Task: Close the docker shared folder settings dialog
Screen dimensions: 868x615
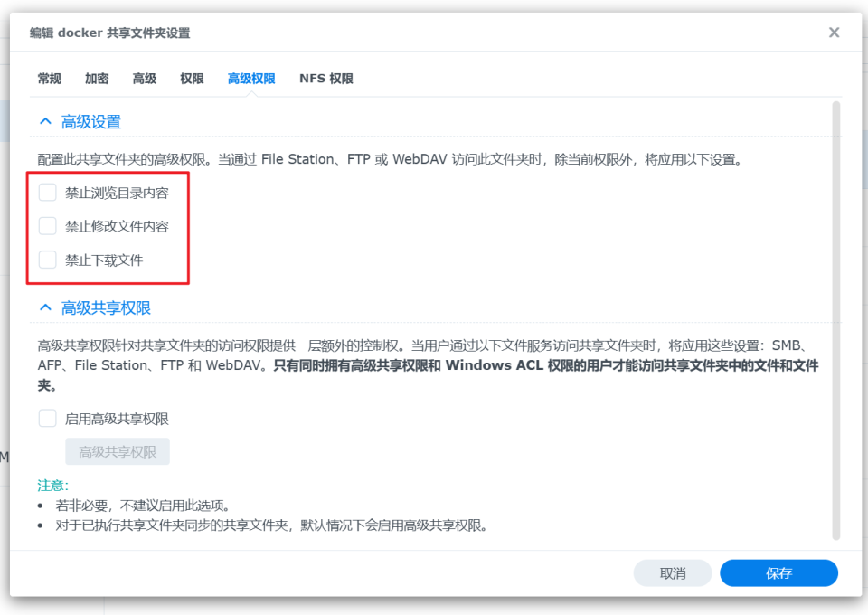Action: point(834,33)
